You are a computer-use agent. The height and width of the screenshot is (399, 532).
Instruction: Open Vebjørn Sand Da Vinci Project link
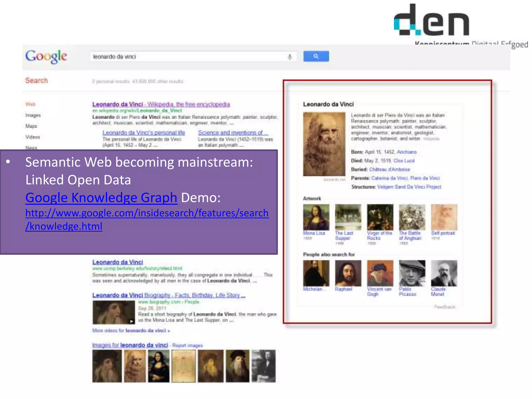[x=409, y=187]
